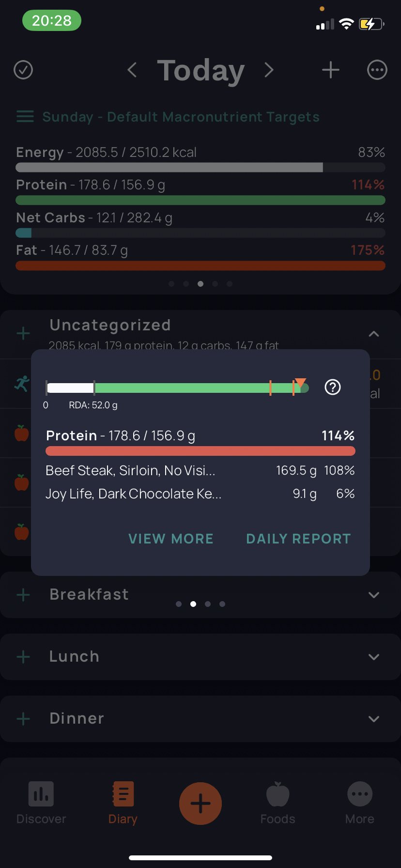Tap VIEW MORE in protein popup
Screen dimensions: 401x868
(x=171, y=539)
